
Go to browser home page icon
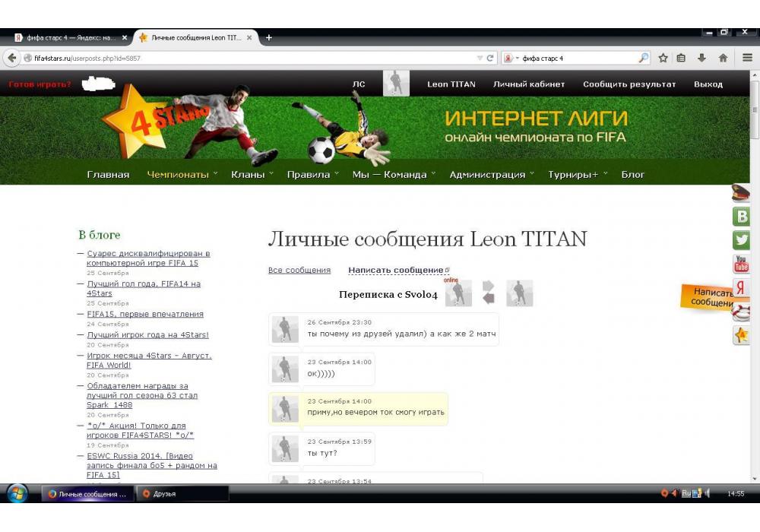723,58
